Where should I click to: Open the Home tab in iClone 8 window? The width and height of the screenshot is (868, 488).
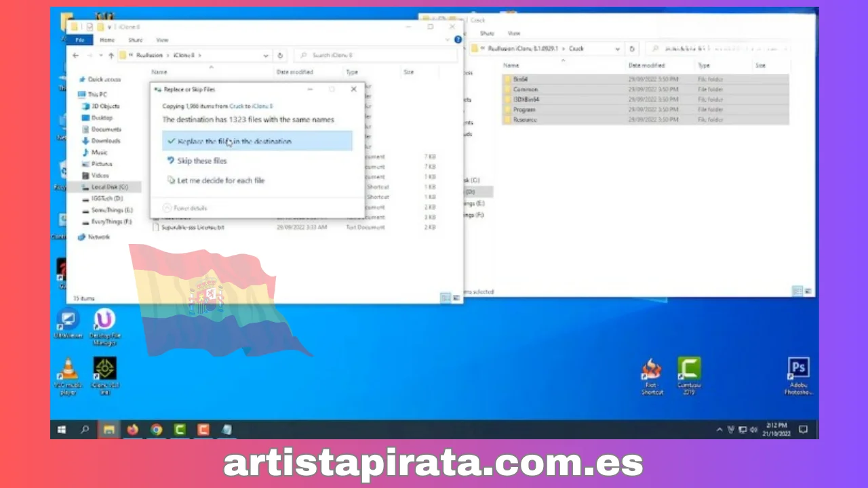coord(107,40)
